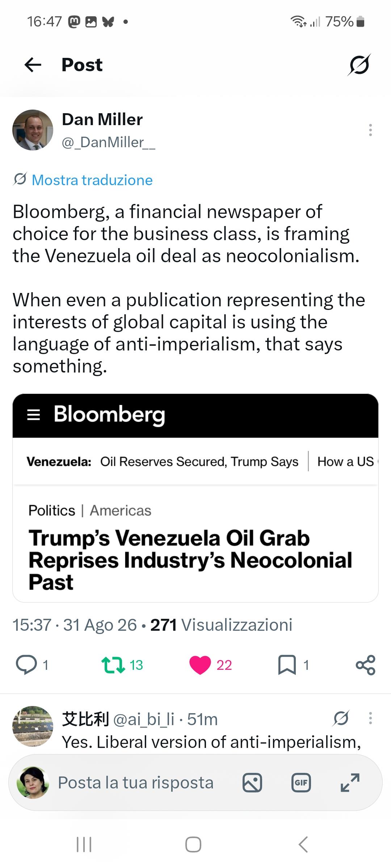Tap the add image icon in reply bar

[252, 783]
